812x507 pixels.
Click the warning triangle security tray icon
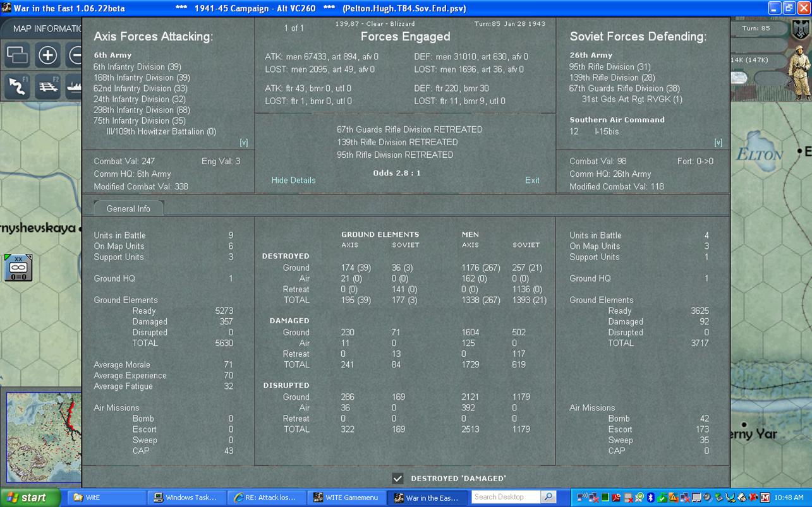tap(673, 498)
